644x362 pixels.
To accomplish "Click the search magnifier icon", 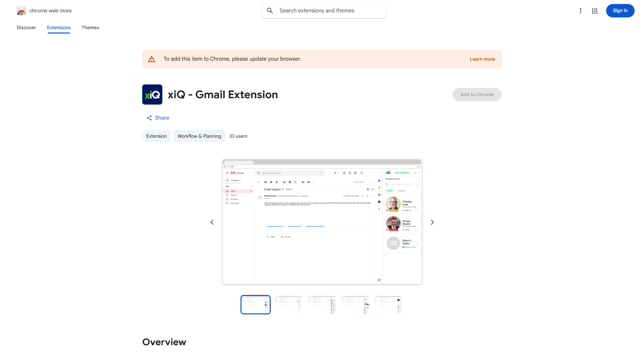I will [270, 11].
